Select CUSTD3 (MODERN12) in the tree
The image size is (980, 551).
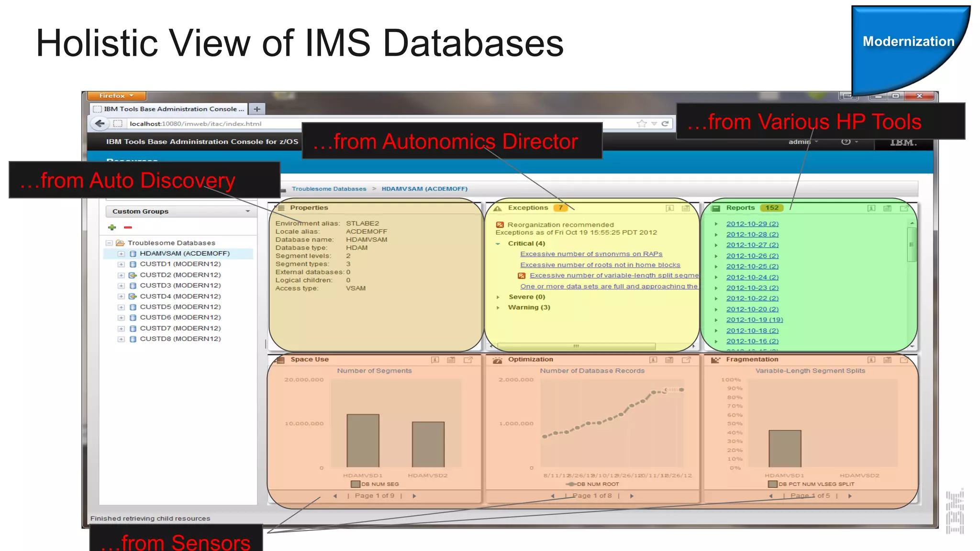pyautogui.click(x=180, y=286)
